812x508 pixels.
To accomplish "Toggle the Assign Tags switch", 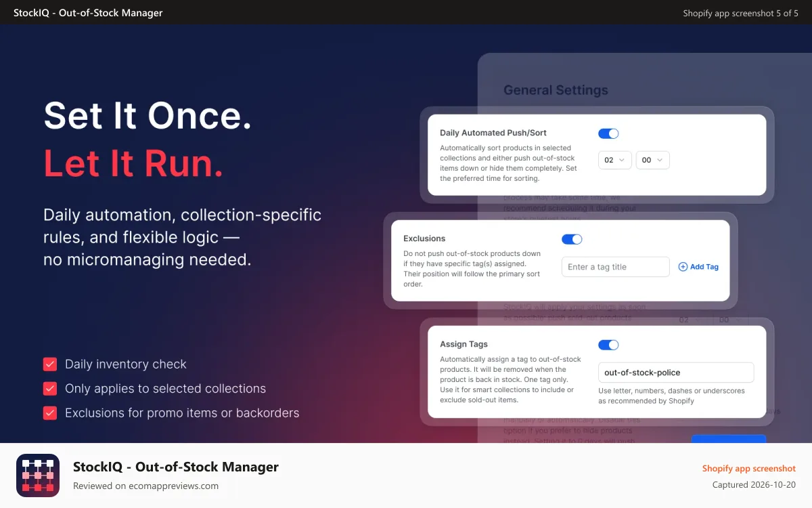I will [x=608, y=345].
